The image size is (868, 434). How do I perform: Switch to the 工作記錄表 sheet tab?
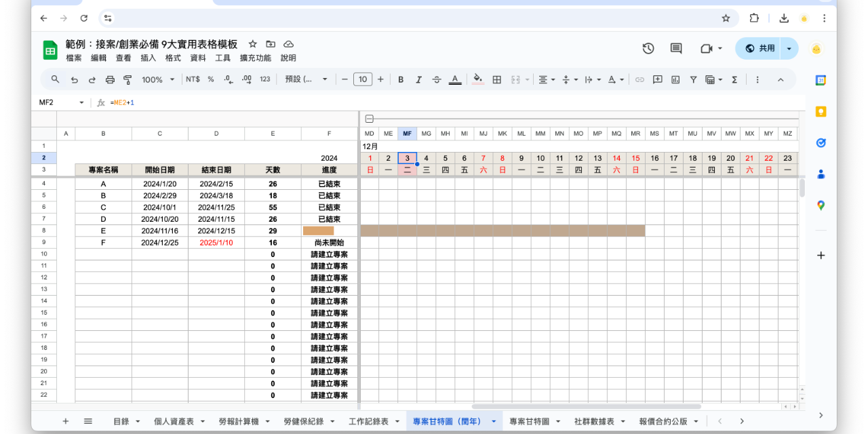[x=368, y=421]
